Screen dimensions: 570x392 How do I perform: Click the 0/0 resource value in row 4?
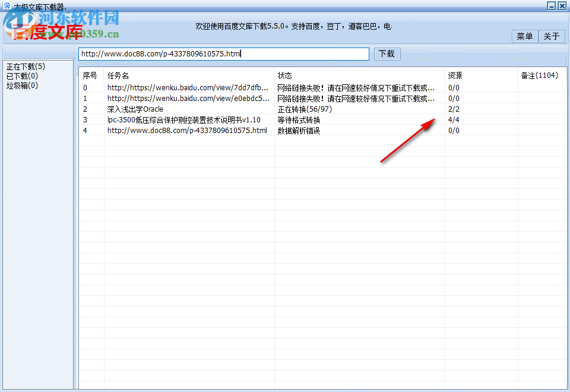coord(454,130)
